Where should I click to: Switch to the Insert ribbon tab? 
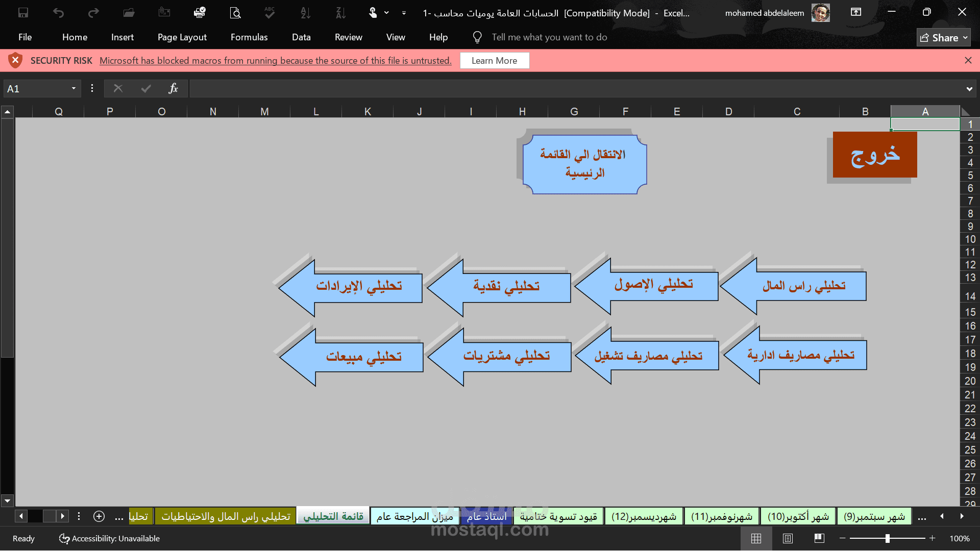[x=122, y=37]
